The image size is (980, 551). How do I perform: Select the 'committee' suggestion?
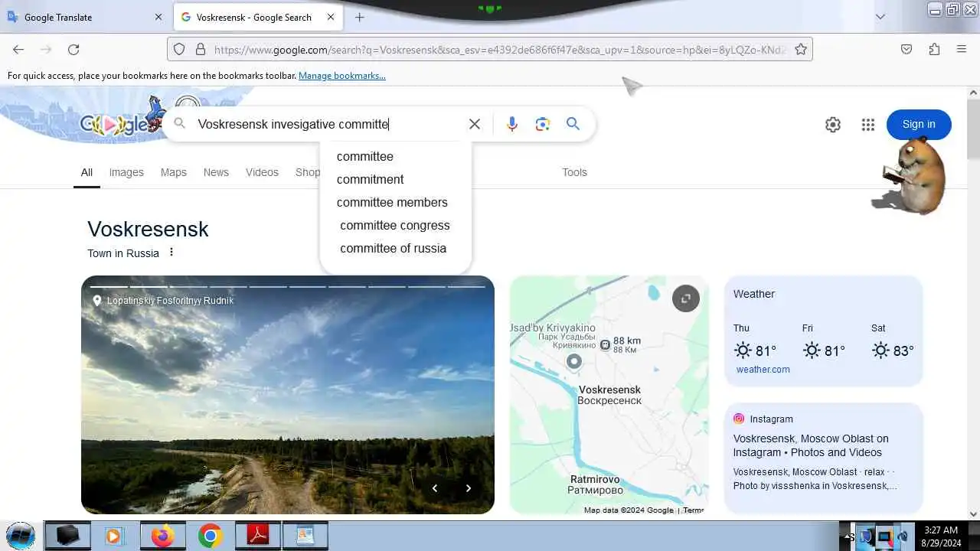(365, 156)
